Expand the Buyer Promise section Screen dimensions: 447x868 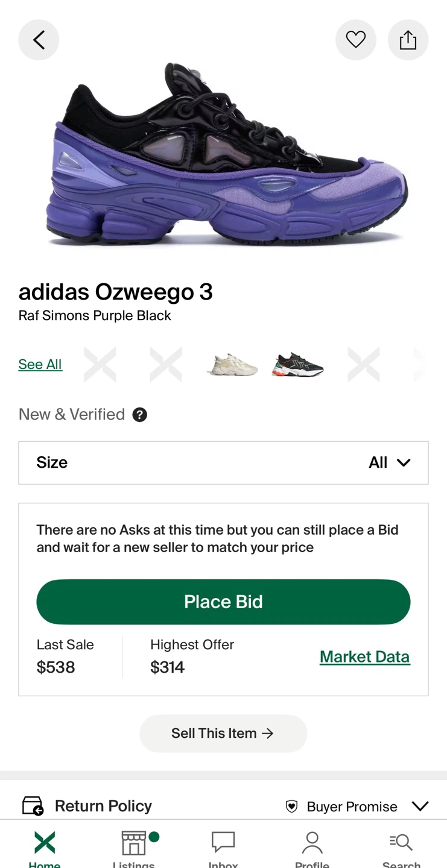click(420, 806)
